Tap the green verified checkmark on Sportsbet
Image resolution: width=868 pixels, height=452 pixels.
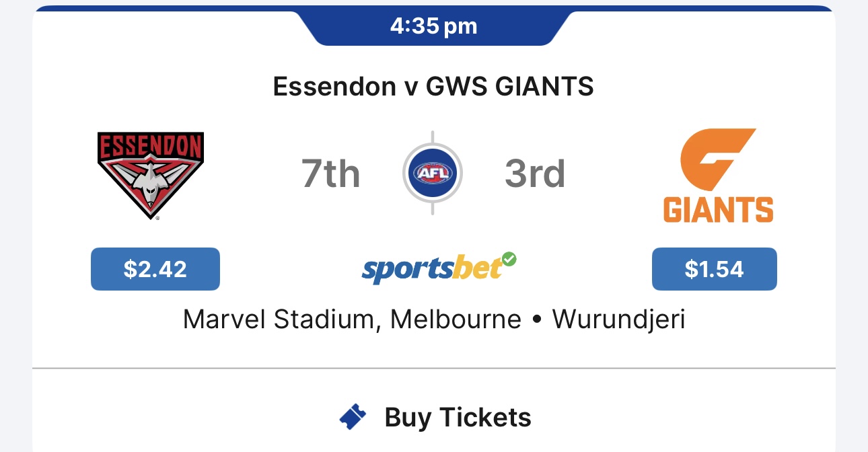pyautogui.click(x=509, y=259)
